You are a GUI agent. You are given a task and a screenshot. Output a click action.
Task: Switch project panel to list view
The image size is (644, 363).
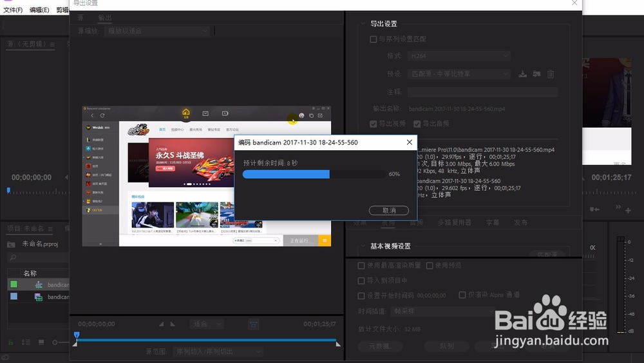(26, 342)
